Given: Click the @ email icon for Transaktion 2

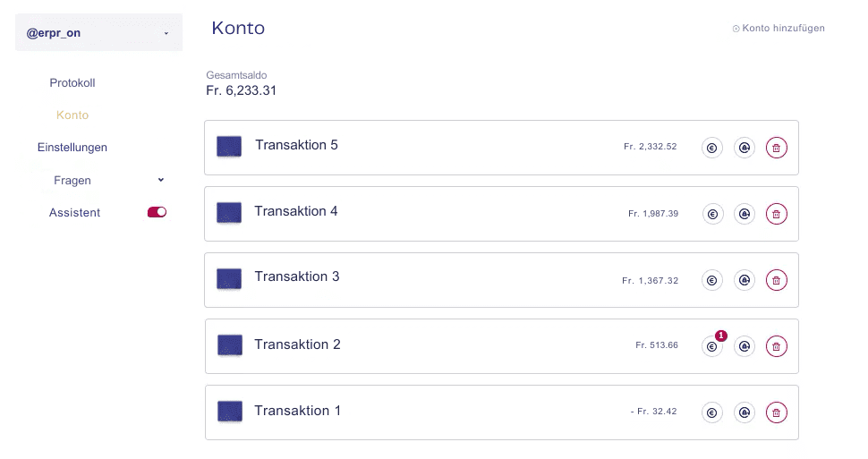Looking at the screenshot, I should click(745, 346).
